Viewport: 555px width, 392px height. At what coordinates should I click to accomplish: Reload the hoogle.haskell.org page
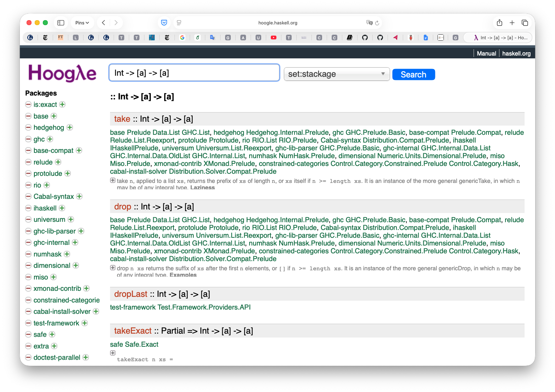pyautogui.click(x=377, y=23)
